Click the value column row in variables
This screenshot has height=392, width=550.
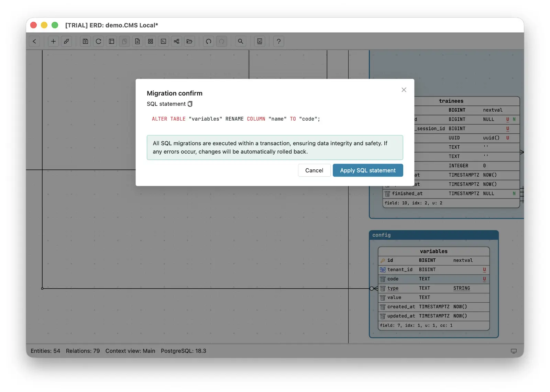pos(434,298)
